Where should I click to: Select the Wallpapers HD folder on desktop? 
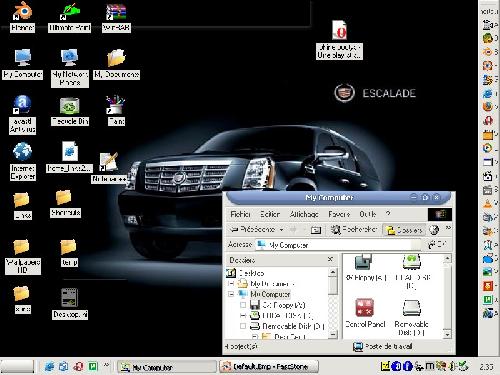[22, 257]
